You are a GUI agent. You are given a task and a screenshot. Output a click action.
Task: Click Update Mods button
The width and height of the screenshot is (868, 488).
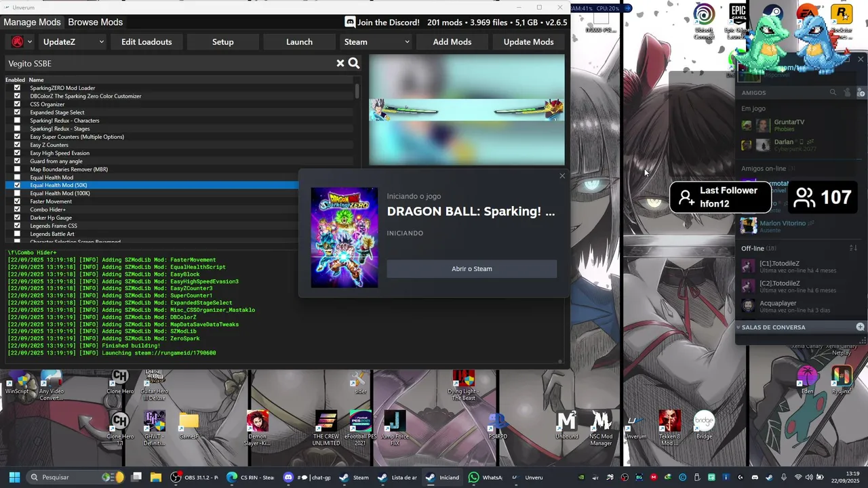click(528, 42)
